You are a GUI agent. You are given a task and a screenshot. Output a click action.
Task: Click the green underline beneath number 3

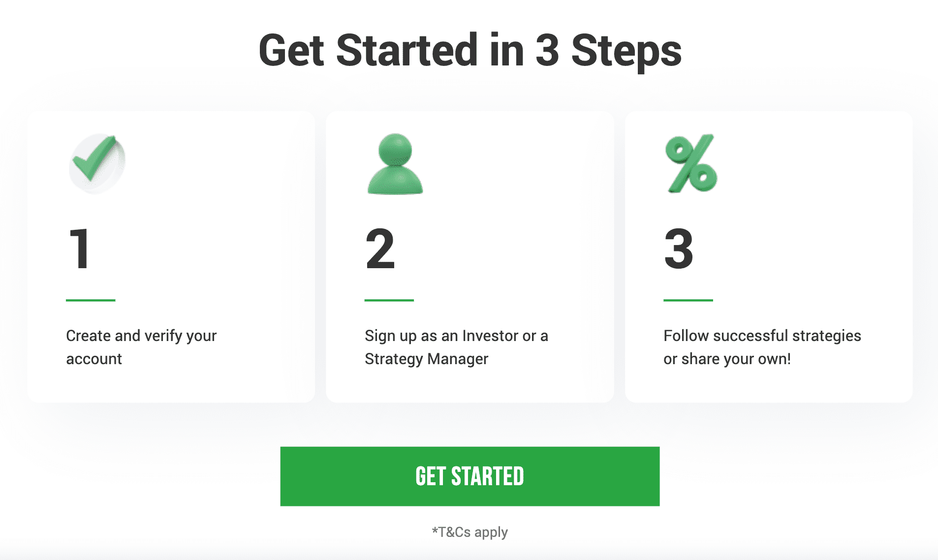pos(688,300)
